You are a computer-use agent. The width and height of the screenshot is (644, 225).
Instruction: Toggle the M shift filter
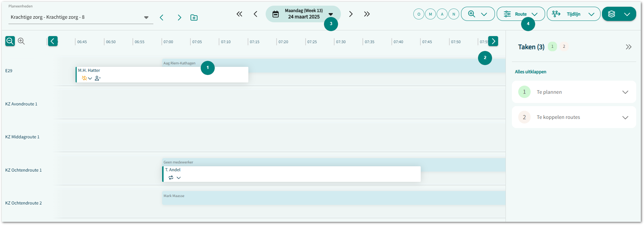click(x=430, y=14)
